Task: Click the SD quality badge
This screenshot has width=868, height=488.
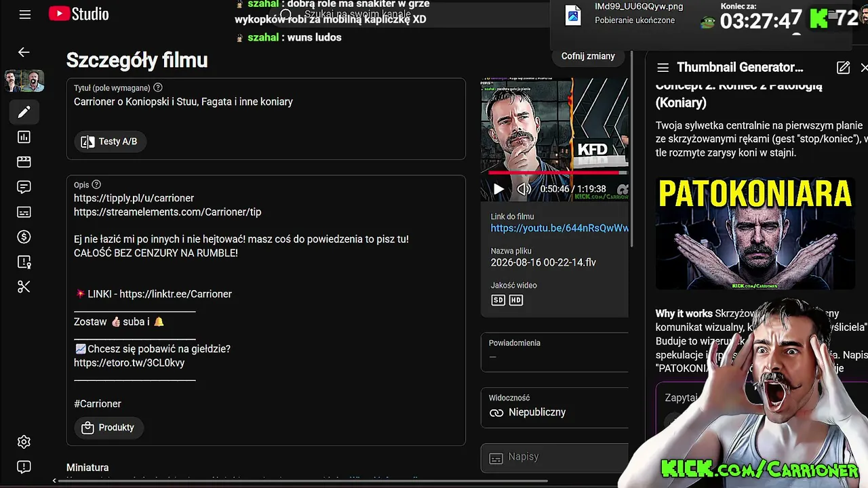Action: tap(498, 300)
